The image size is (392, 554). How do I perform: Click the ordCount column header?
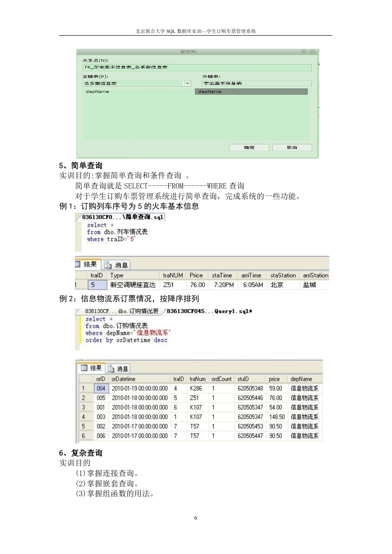click(x=222, y=379)
